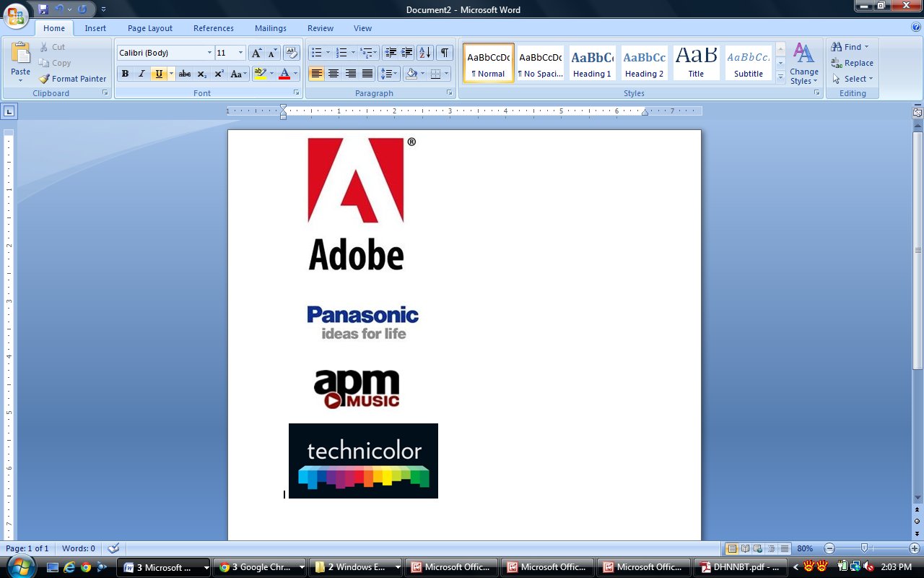Viewport: 924px width, 578px height.
Task: Switch to the Insert tab
Action: [x=95, y=28]
